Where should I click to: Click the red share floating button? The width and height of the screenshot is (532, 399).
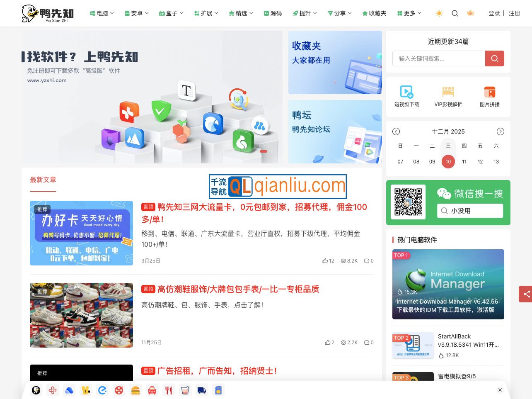tap(526, 294)
